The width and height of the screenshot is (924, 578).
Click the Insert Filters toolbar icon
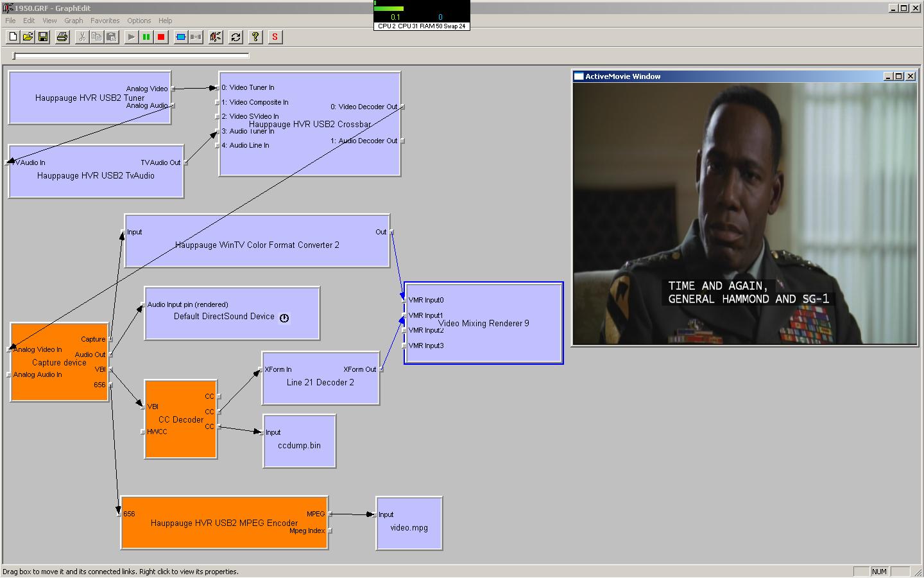(181, 37)
